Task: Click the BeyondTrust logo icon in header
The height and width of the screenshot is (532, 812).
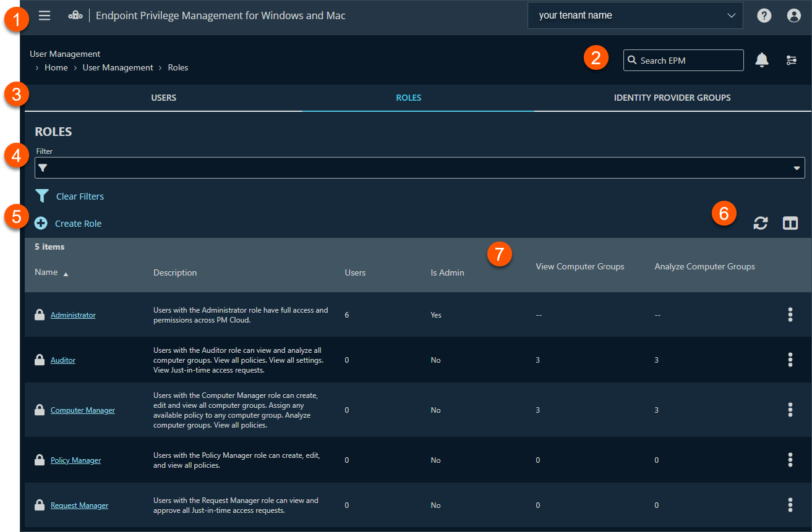Action: (x=75, y=16)
